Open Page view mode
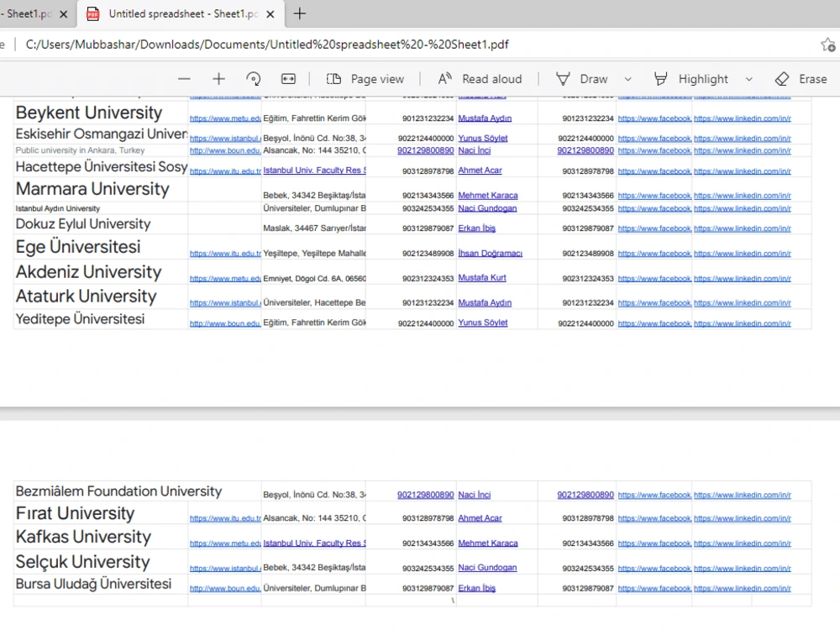This screenshot has width=840, height=630. pos(365,79)
